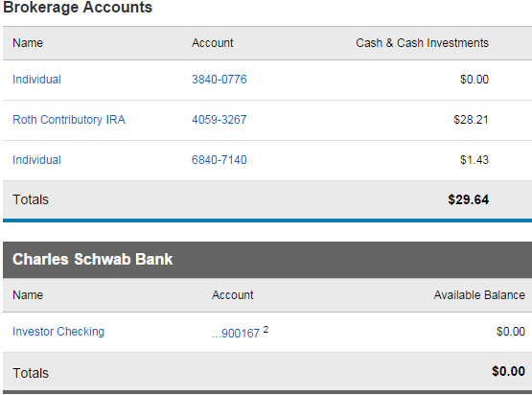This screenshot has width=532, height=395.
Task: Open the Investor Checking account
Action: pos(58,332)
